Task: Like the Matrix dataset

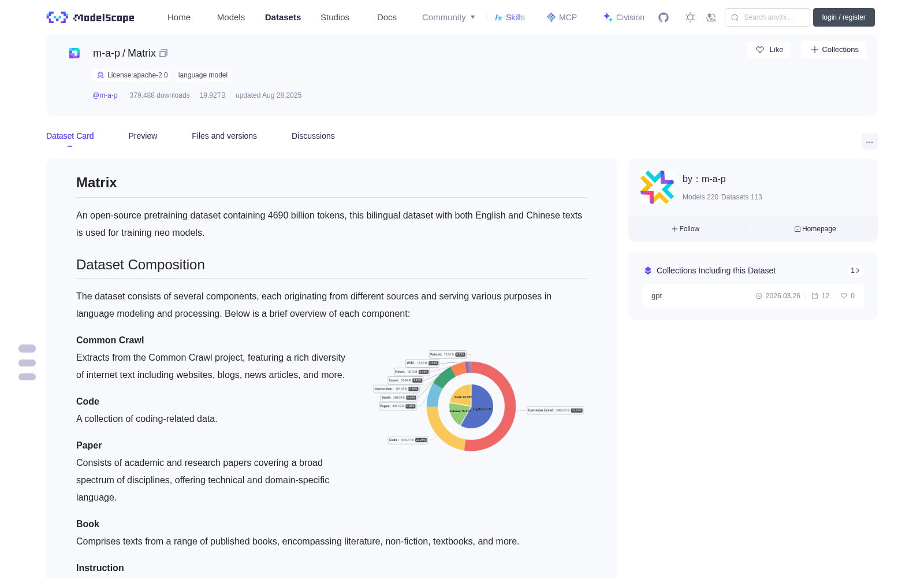Action: pyautogui.click(x=769, y=50)
